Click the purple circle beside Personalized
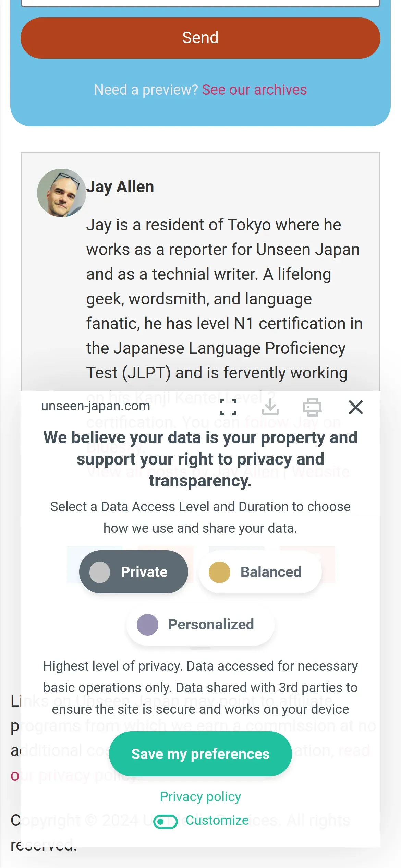Image resolution: width=401 pixels, height=868 pixels. click(147, 625)
